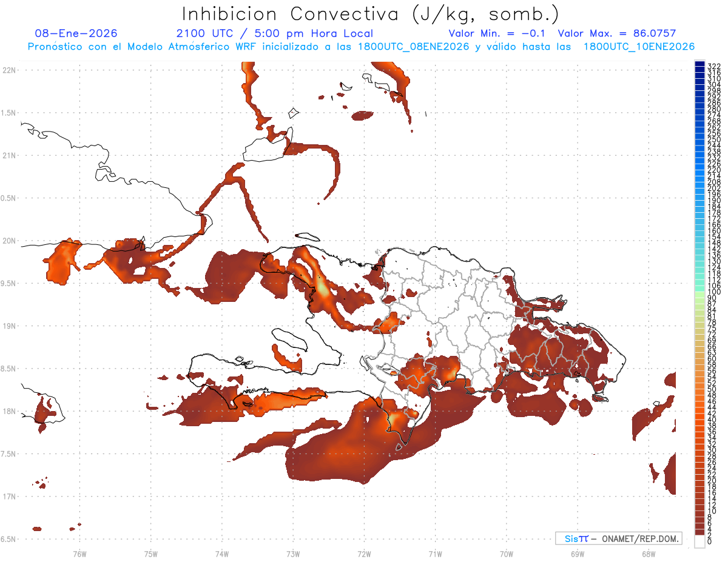
Task: Click the '74W' longitude label
Action: [221, 554]
